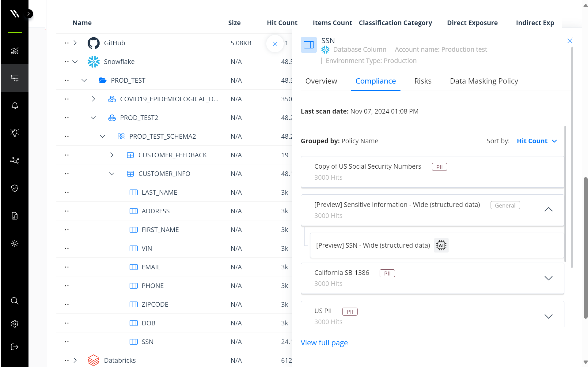Open the Sort by Hit Count dropdown
The image size is (588, 367).
(537, 141)
